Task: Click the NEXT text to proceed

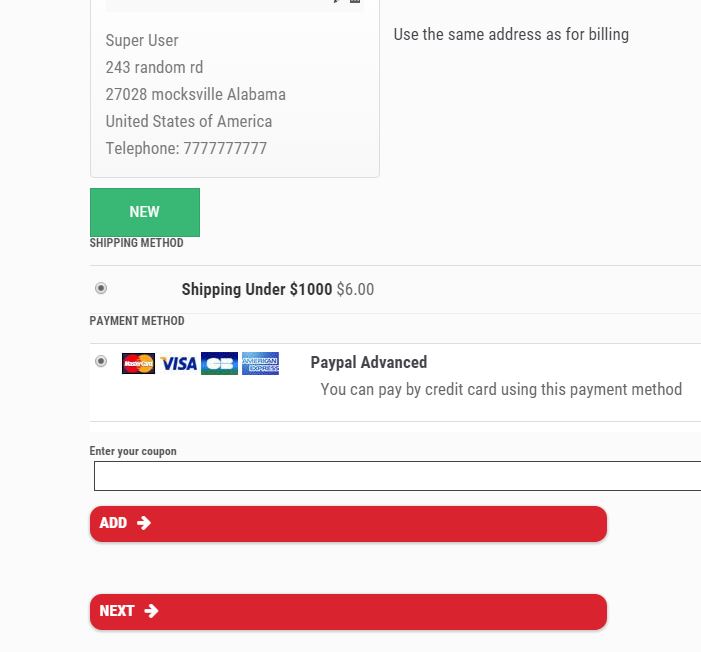Action: [x=117, y=611]
